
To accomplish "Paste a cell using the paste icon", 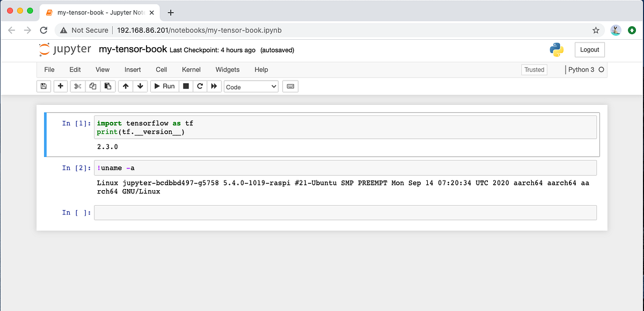I will pos(107,86).
